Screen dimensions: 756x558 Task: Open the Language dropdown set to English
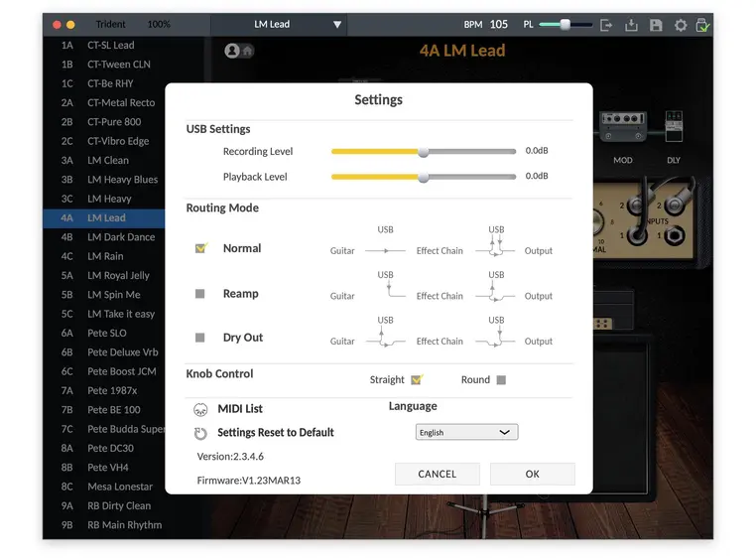click(x=466, y=433)
